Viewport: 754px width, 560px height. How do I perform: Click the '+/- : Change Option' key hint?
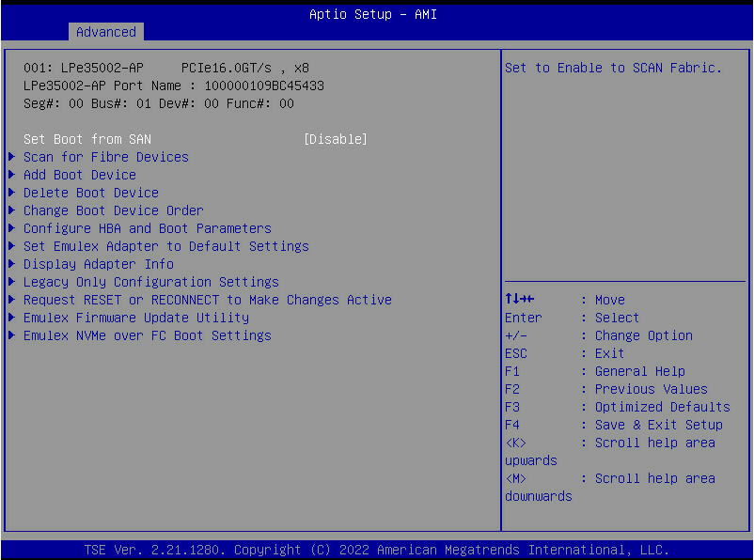click(x=599, y=335)
